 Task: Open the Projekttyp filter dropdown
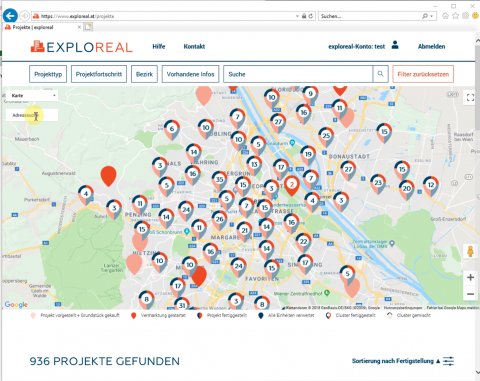pyautogui.click(x=48, y=74)
